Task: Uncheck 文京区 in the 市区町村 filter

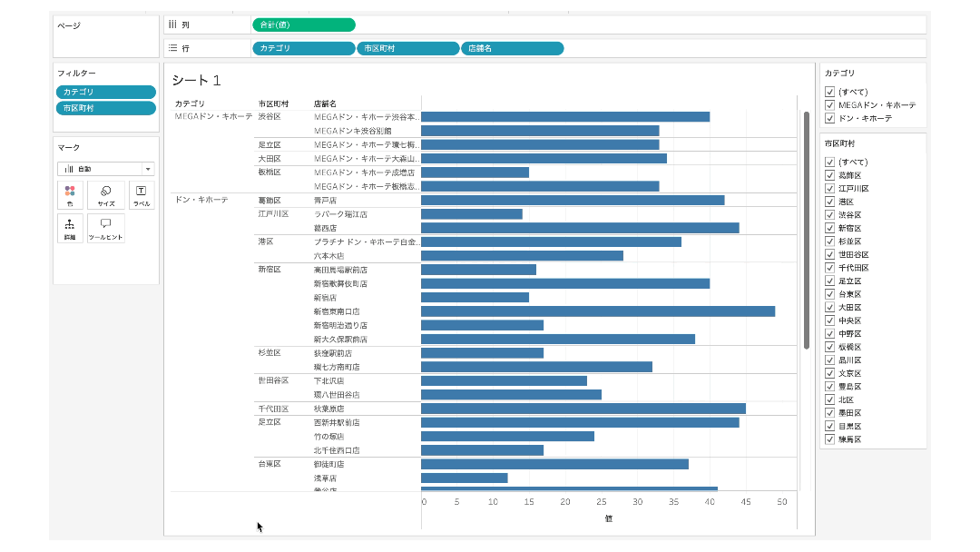Action: pyautogui.click(x=830, y=373)
